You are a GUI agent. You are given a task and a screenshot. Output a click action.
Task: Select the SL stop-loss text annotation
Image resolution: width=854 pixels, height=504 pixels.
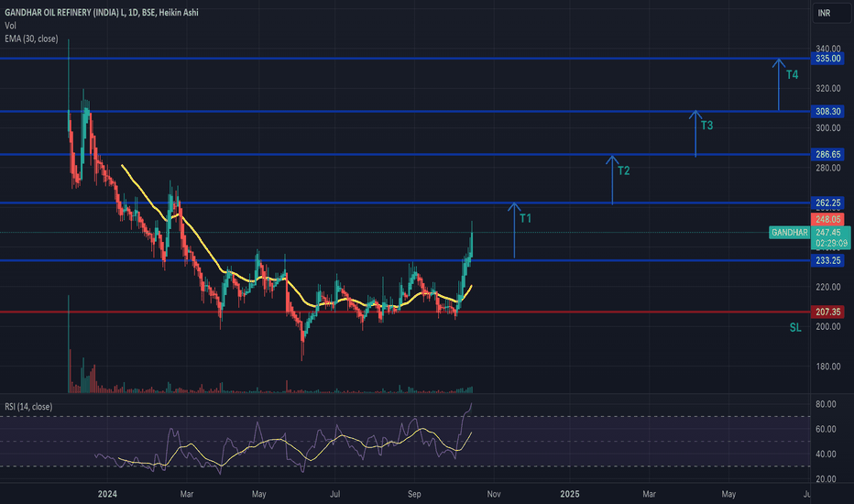[x=795, y=327]
